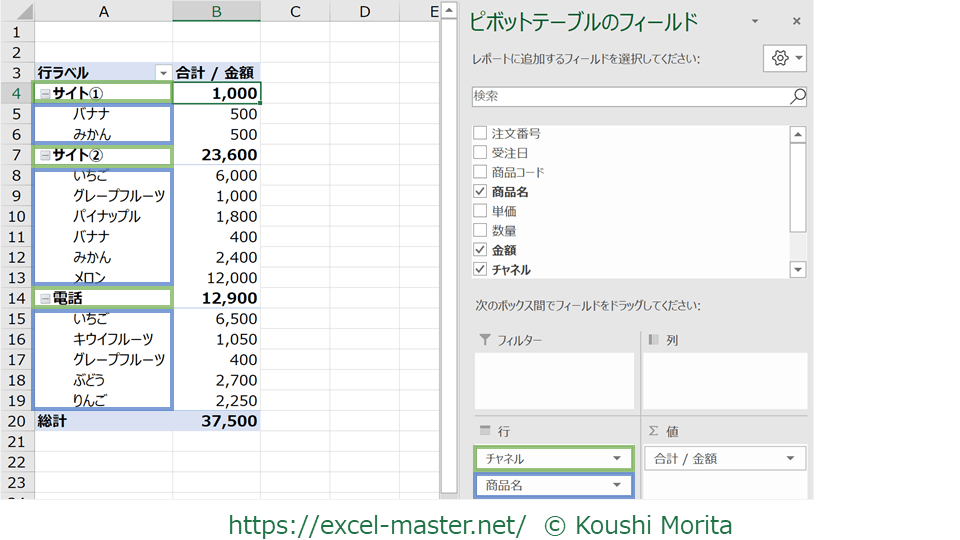Uncheck the 金額 field checkbox

[x=480, y=250]
